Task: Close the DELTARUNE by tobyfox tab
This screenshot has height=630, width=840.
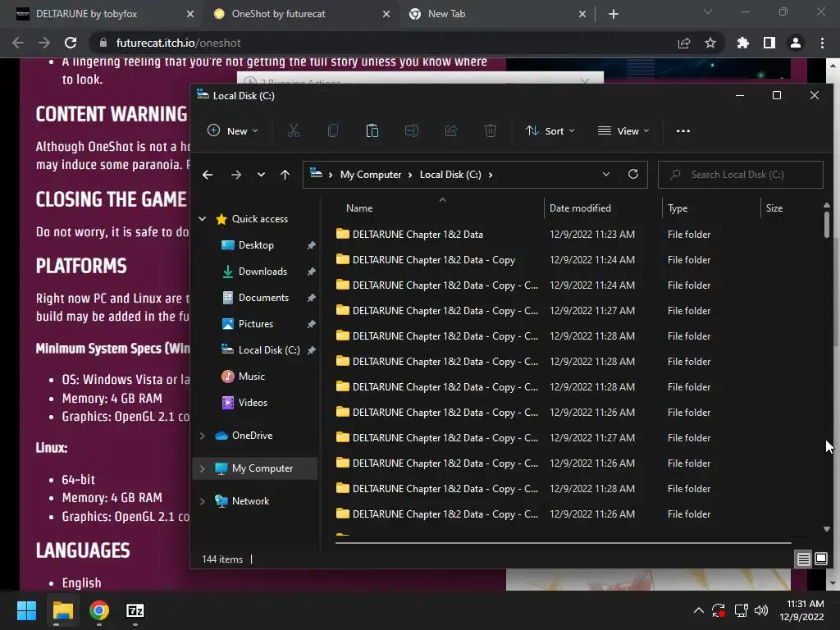Action: coord(190,14)
